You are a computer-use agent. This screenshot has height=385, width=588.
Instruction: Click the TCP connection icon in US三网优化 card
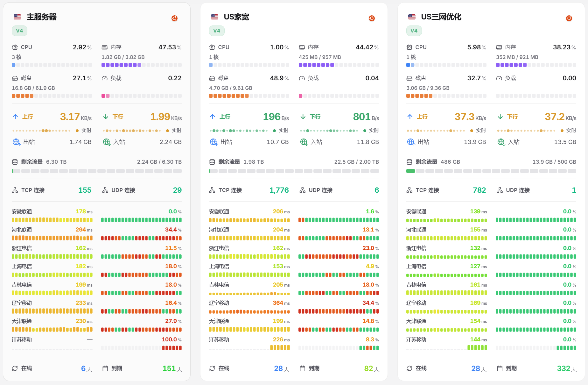click(x=409, y=190)
